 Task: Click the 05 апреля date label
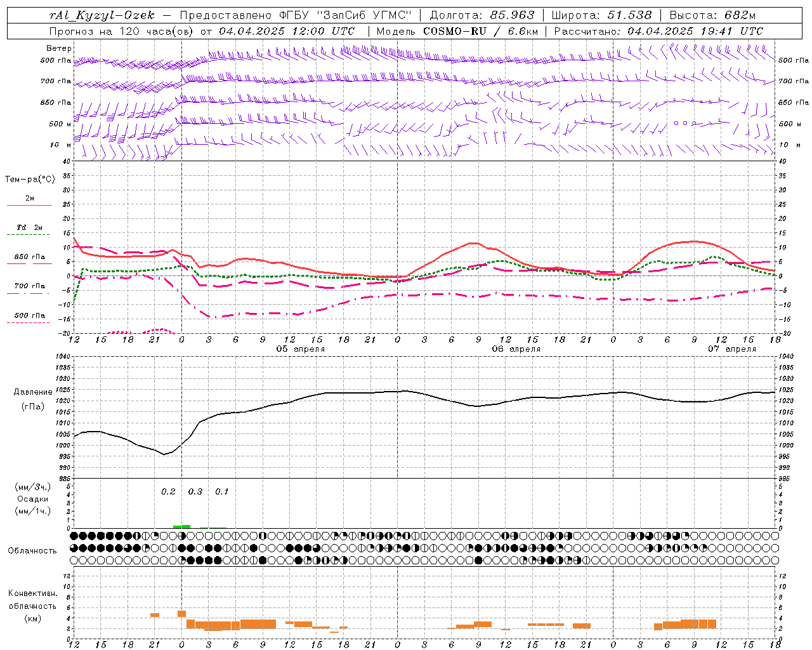click(x=301, y=348)
